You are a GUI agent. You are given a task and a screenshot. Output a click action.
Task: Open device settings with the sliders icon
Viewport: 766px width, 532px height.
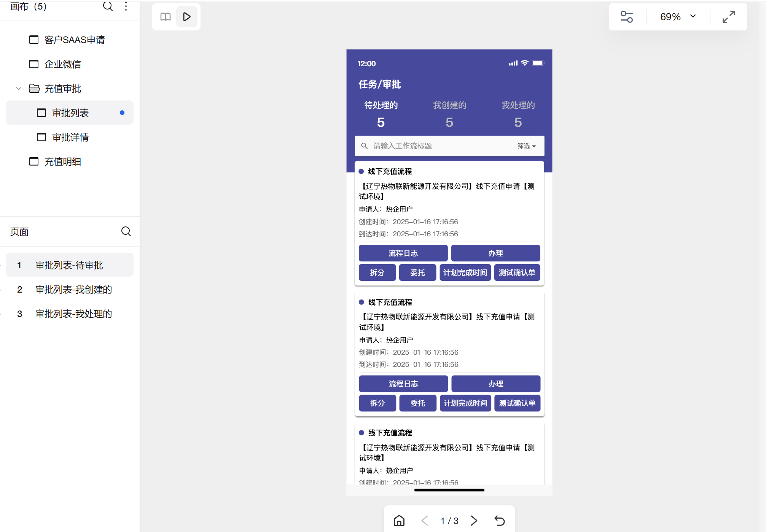pos(626,17)
